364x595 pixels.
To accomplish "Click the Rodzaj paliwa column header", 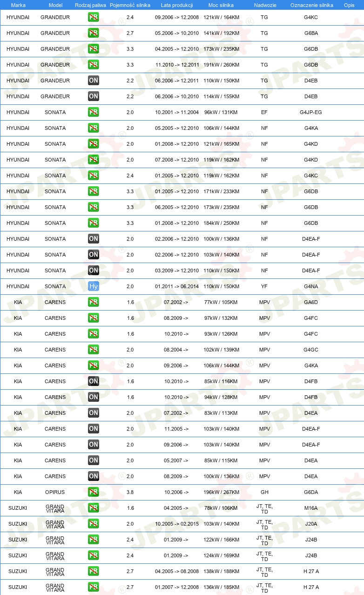I will click(x=90, y=5).
